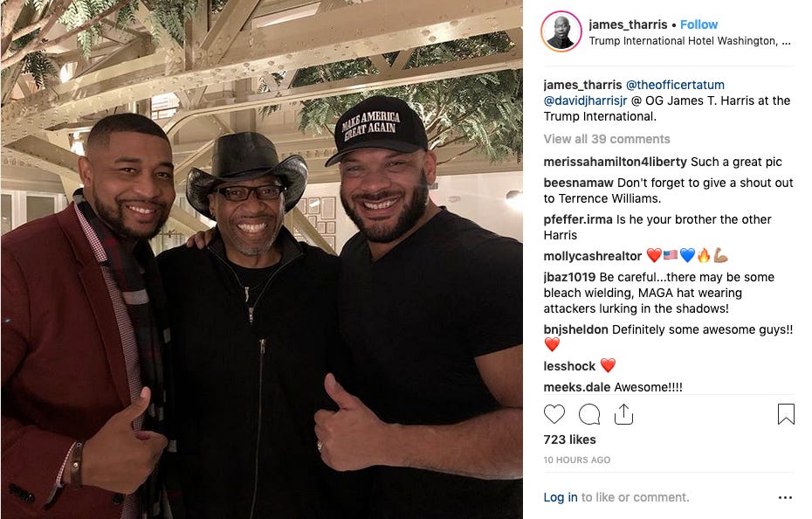Open the three-dot more options menu
The image size is (812, 519).
coord(785,498)
